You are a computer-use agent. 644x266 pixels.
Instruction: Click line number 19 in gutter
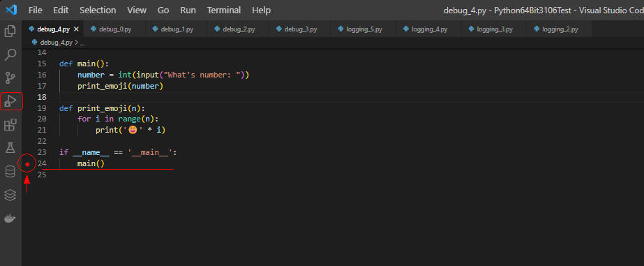pyautogui.click(x=42, y=108)
